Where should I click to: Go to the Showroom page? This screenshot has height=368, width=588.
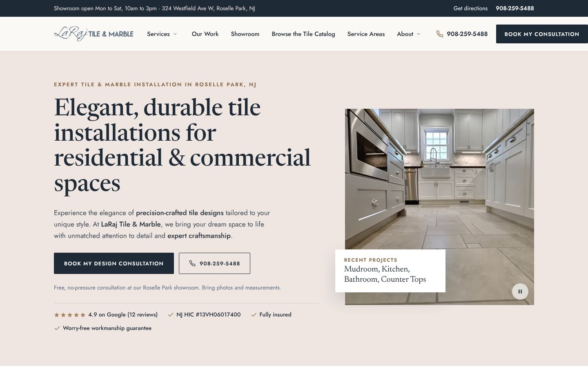pos(245,34)
